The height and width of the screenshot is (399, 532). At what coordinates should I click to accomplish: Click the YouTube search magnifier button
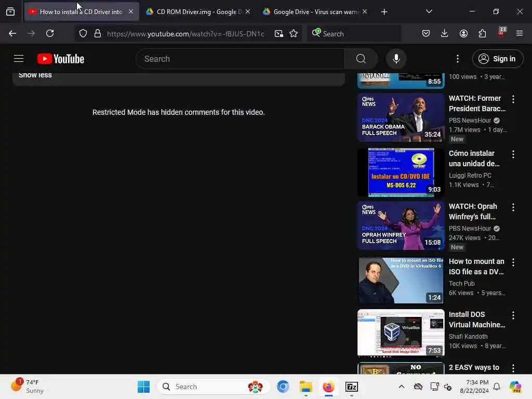point(361,59)
